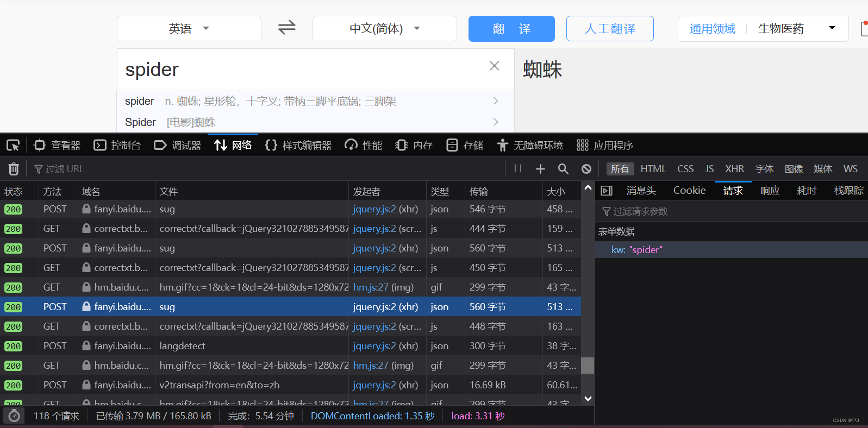868x428 pixels.
Task: Open the 栈跟踪 stack trace tab
Action: (x=848, y=191)
